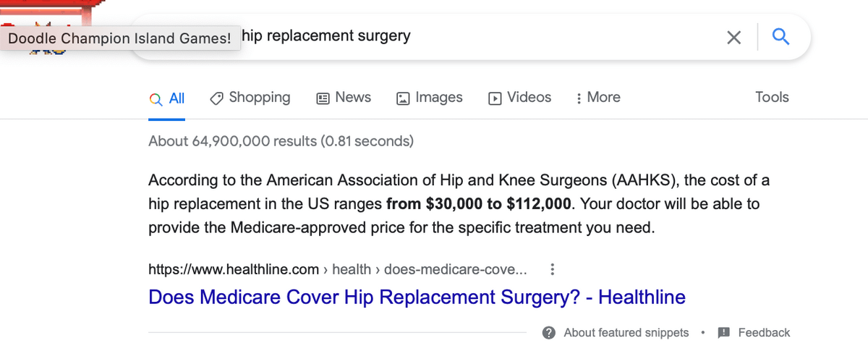Send Feedback on the featured snippet
The image size is (868, 359).
(x=754, y=333)
